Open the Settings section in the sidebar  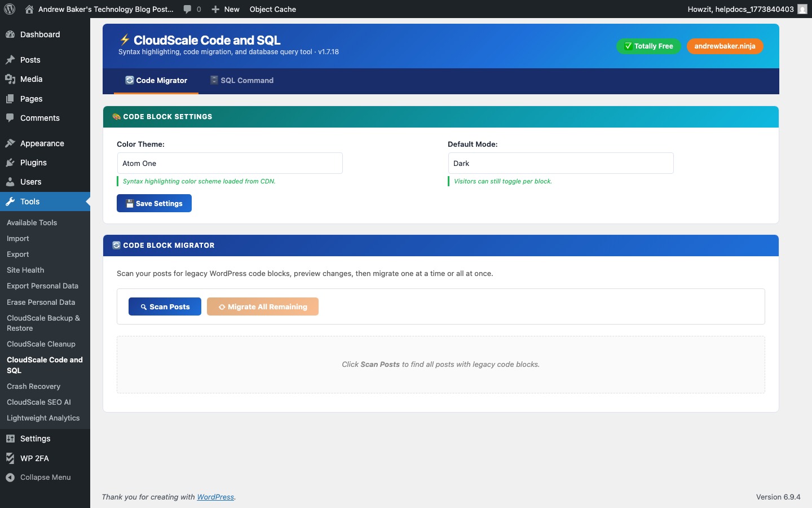(x=35, y=439)
